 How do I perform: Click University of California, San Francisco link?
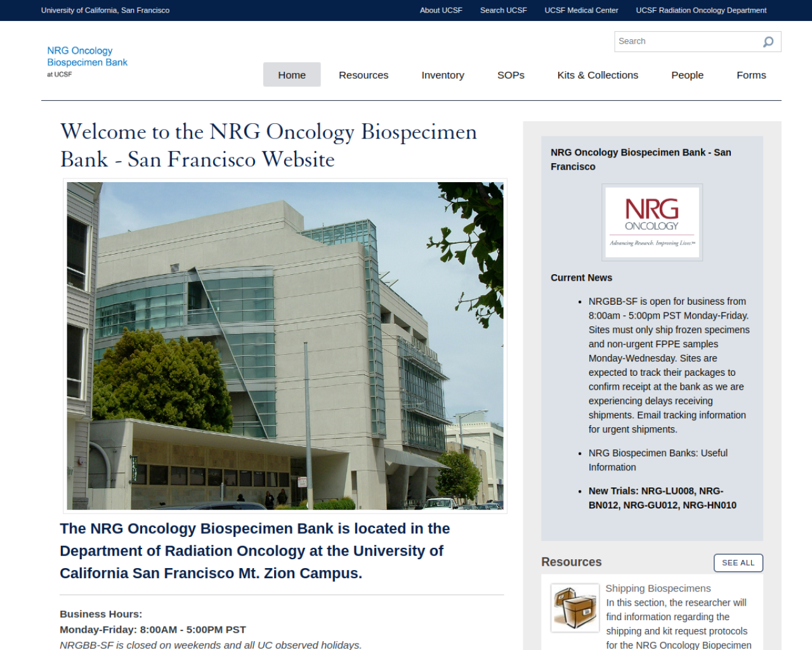click(105, 10)
